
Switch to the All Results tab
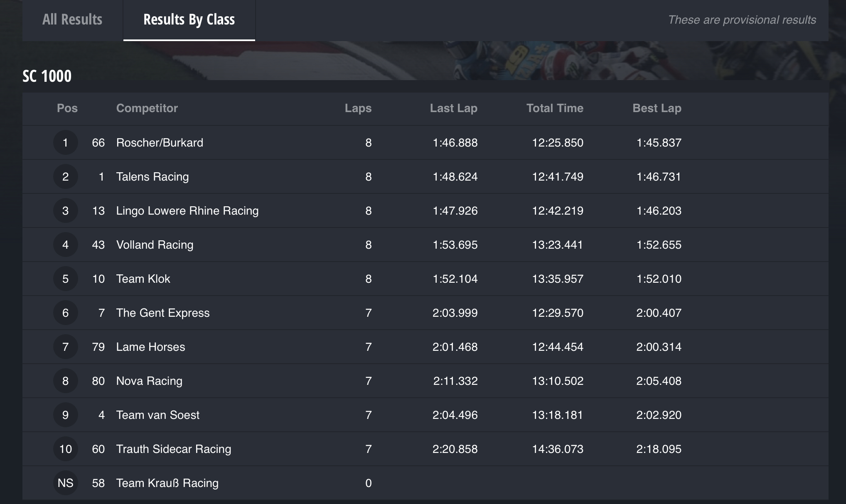tap(72, 20)
